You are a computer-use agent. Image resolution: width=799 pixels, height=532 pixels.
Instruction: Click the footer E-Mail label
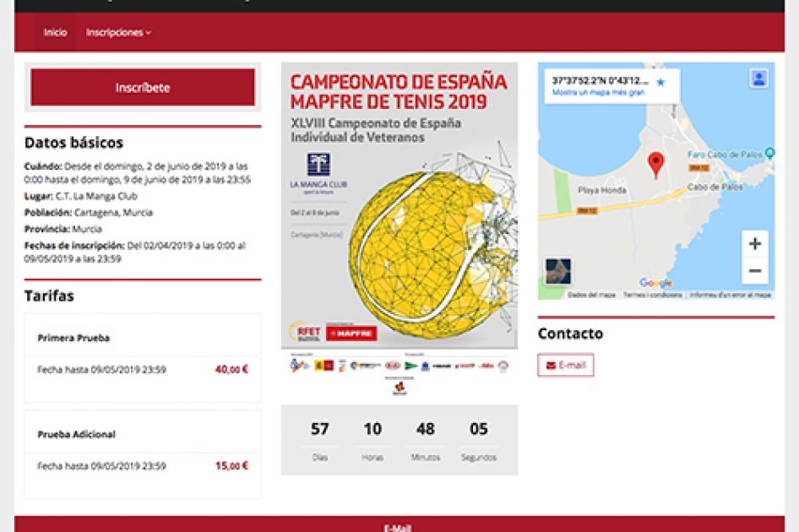click(398, 528)
